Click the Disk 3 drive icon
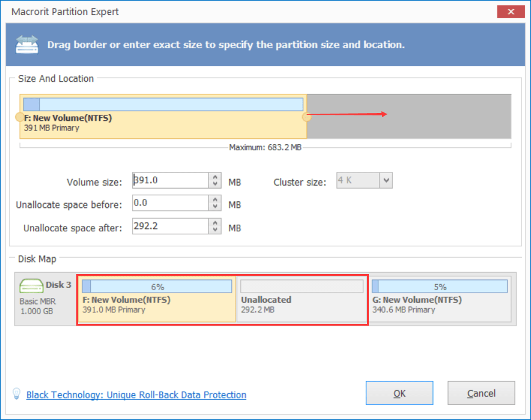531x420 pixels. 31,285
